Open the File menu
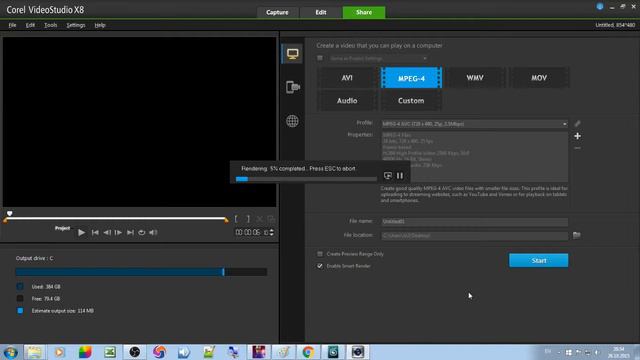 point(13,25)
